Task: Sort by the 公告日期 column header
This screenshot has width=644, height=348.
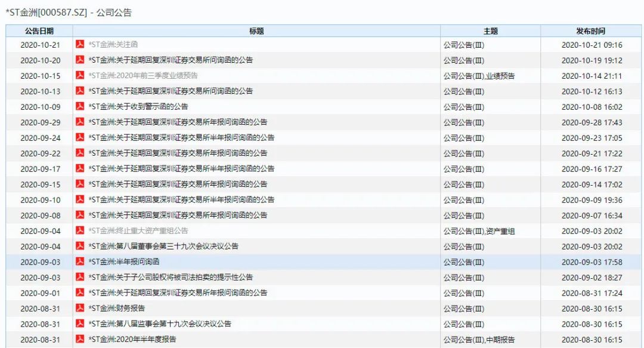Action: click(x=39, y=31)
